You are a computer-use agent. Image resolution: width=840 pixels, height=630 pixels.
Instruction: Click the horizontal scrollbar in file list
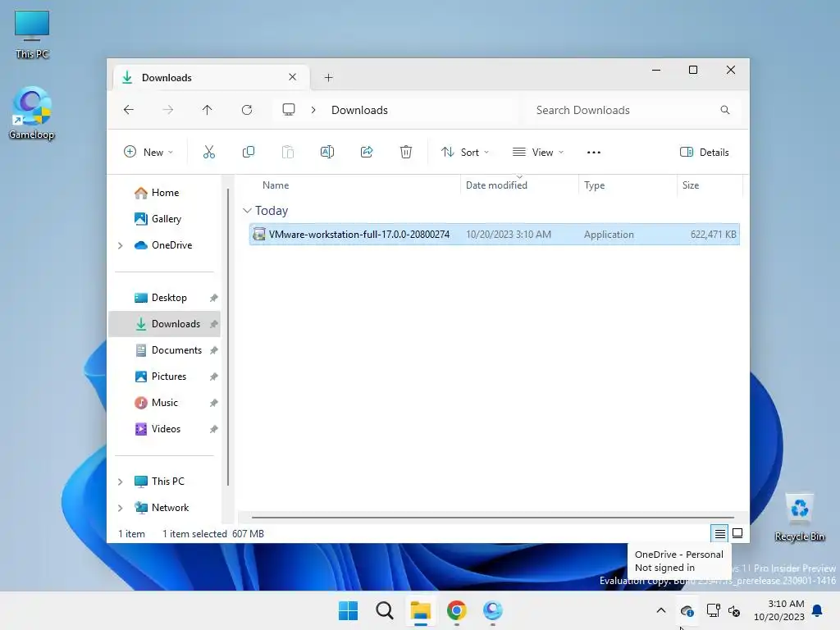tap(492, 518)
